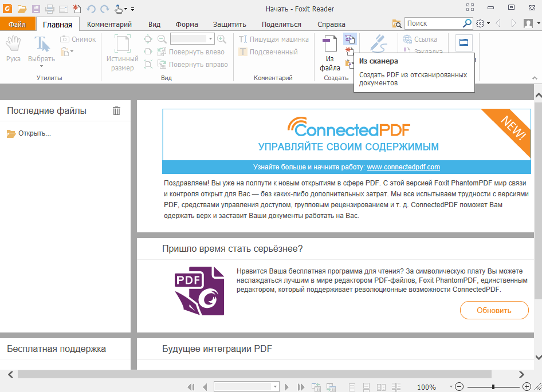Switch to the Главная tab

(57, 25)
